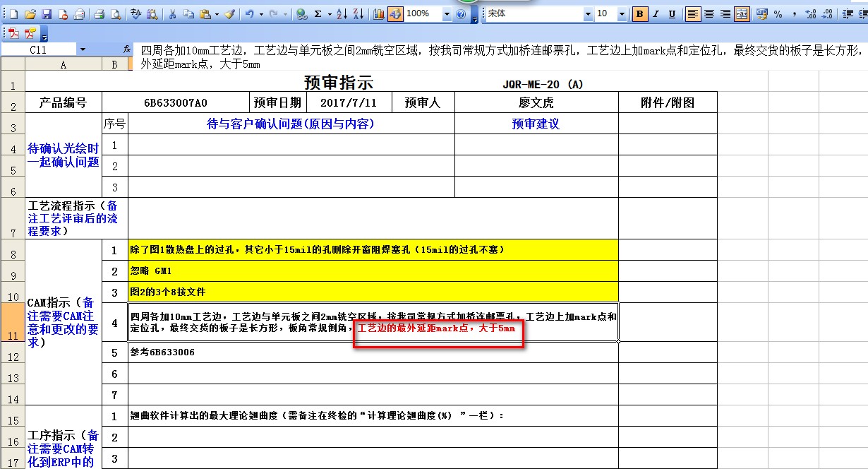This screenshot has width=868, height=469.
Task: Open the Research tool icon
Action: coord(152,14)
